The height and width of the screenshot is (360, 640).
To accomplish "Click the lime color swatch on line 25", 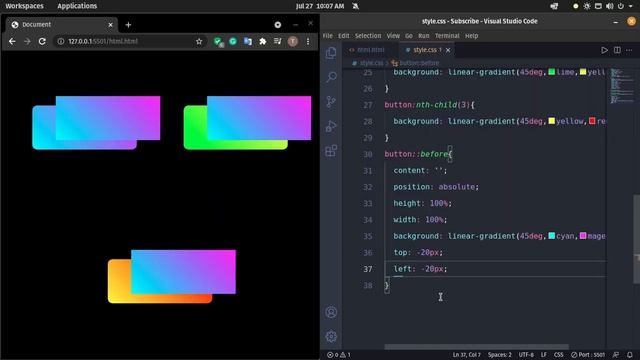I will coord(551,72).
